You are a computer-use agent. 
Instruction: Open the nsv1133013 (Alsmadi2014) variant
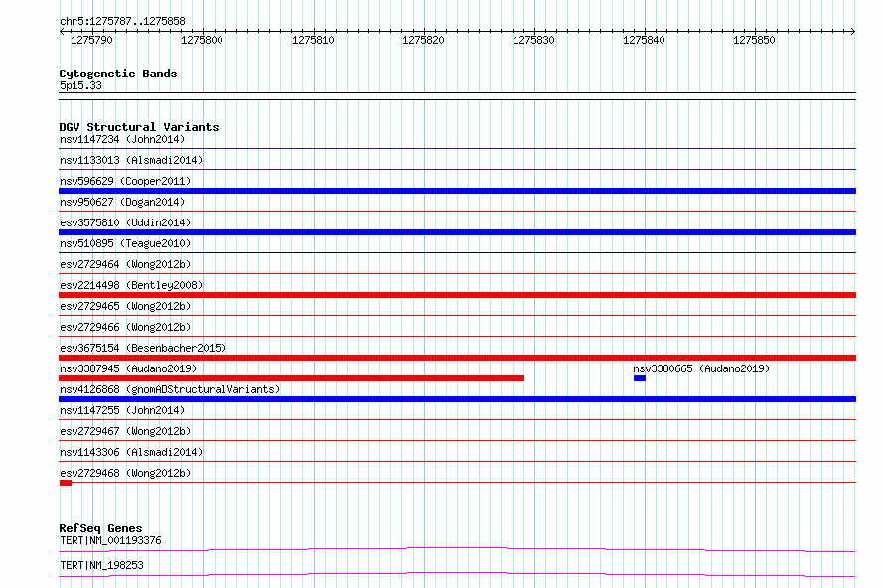pos(131,160)
